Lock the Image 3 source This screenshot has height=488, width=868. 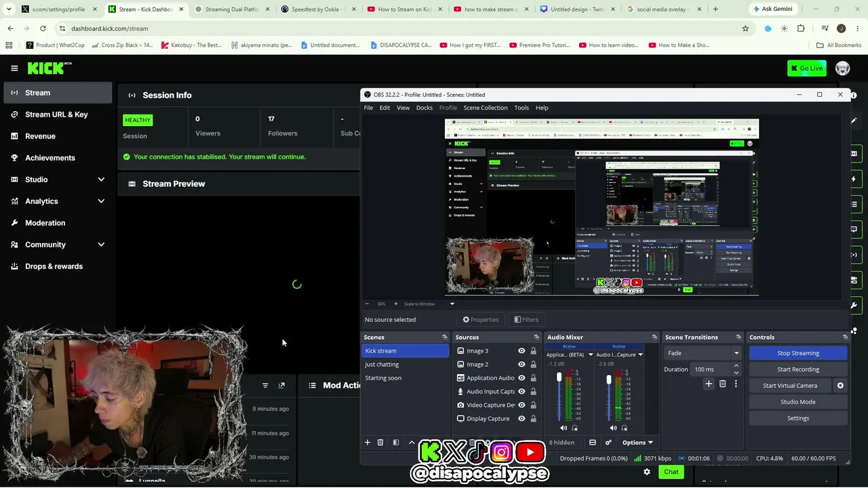[534, 351]
